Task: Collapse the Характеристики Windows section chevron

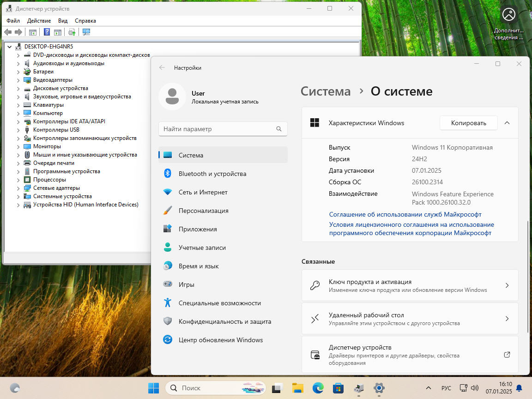Action: tap(507, 123)
